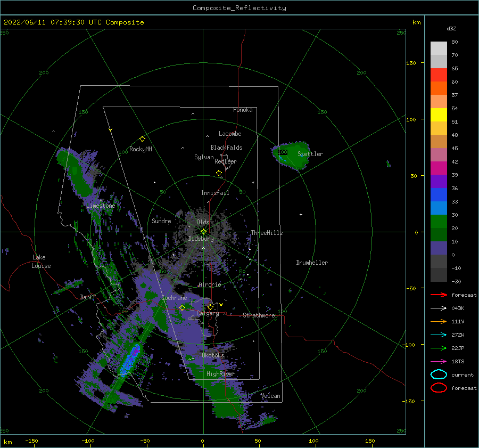Click the high-reflectivity blue storm core southwest of Calgary
Image resolution: width=479 pixels, height=448 pixels.
click(x=131, y=360)
